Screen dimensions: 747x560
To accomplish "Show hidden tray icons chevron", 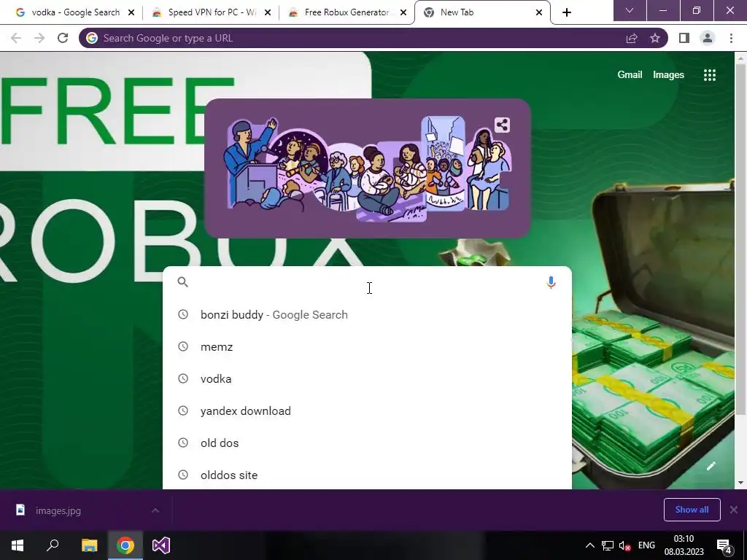I will click(589, 545).
